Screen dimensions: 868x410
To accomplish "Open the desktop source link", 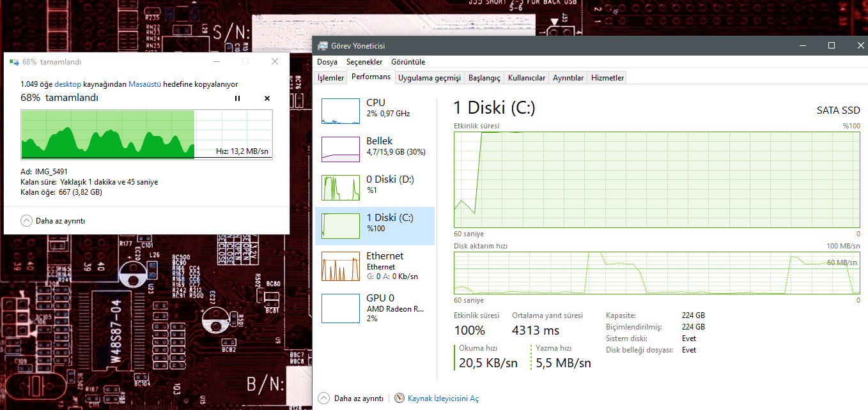I will [68, 84].
